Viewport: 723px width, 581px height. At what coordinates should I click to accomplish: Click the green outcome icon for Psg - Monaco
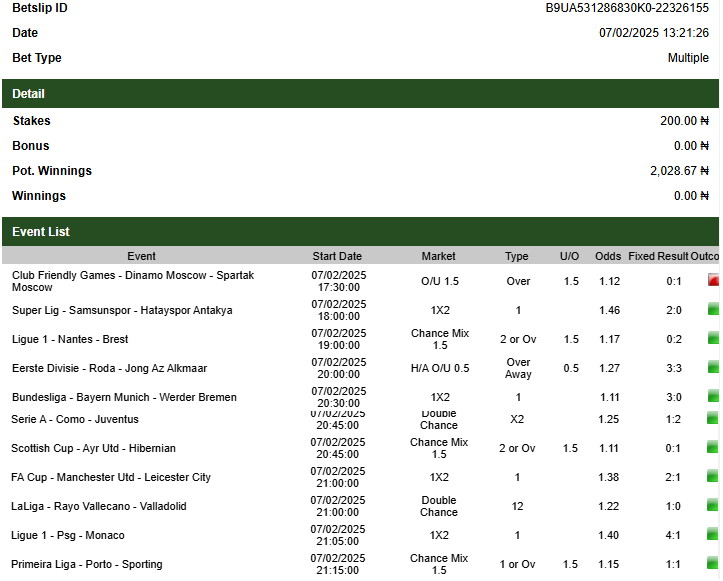(x=712, y=534)
